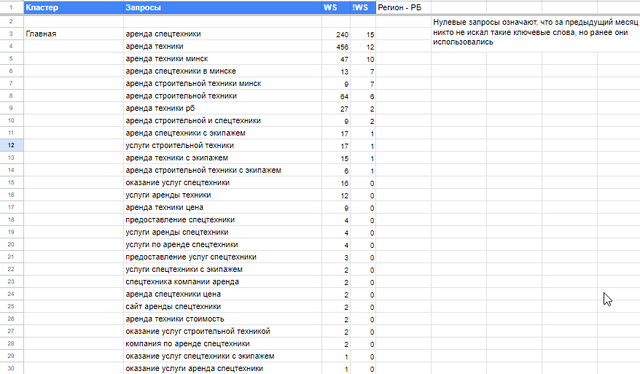Select WS value 240 in row 3
The height and width of the screenshot is (374, 640).
(x=336, y=34)
